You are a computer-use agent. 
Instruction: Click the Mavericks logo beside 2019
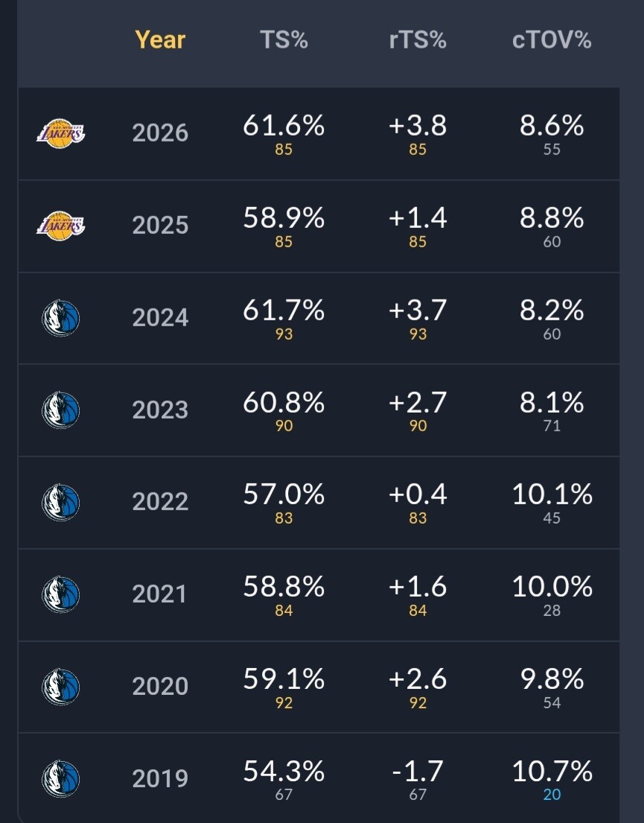[60, 779]
